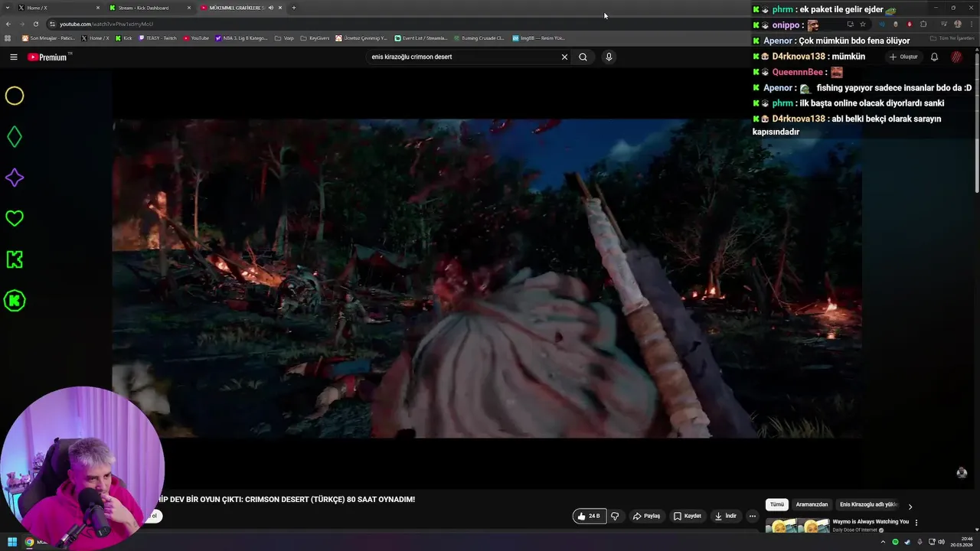Screen dimensions: 980x551
Task: Mute the YouTube tab via speaker icon
Action: [270, 8]
